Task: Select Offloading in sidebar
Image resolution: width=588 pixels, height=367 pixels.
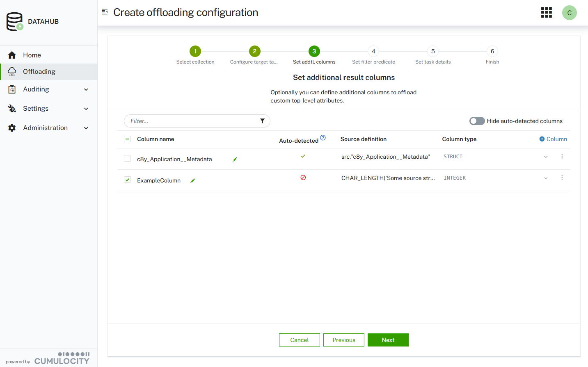Action: pos(39,72)
